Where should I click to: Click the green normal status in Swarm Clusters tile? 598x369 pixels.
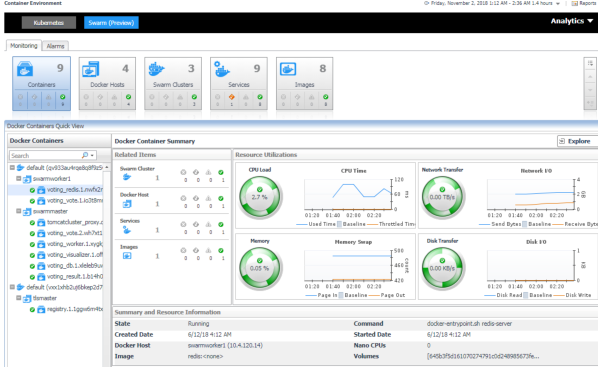click(194, 97)
